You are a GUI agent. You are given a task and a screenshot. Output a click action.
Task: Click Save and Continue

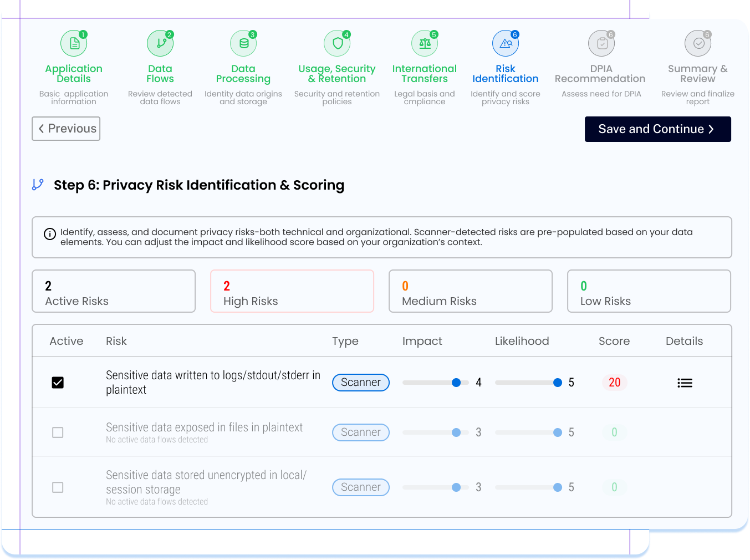click(x=657, y=129)
